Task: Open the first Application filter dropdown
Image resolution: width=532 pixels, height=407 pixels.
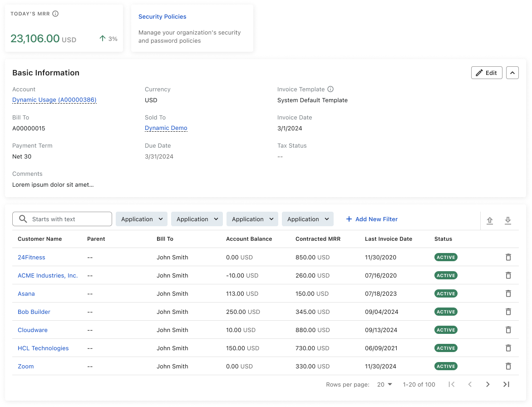Action: point(142,219)
